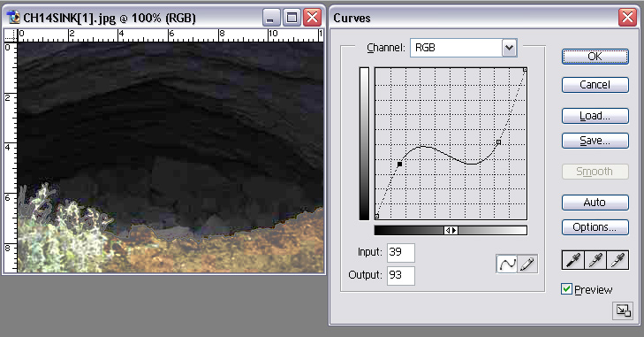Choose the pencil draw-curve tool

[527, 264]
